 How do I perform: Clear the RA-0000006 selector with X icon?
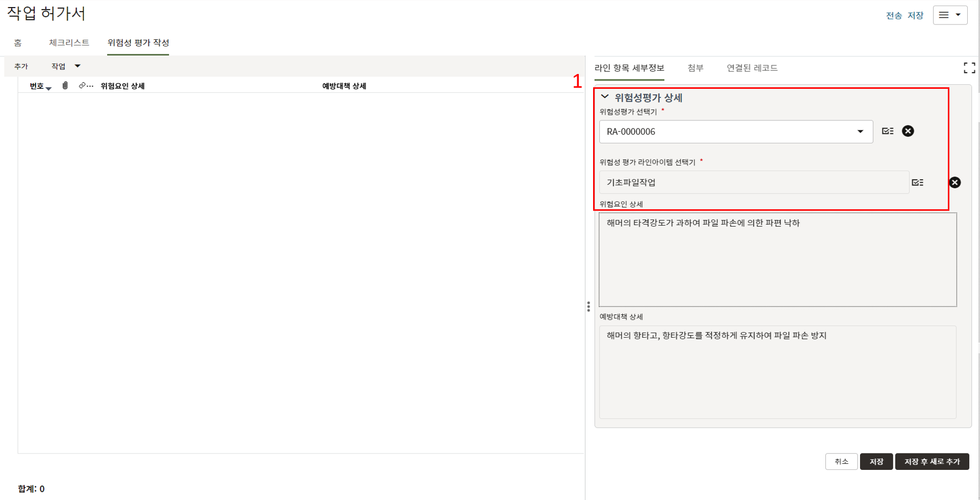point(908,131)
